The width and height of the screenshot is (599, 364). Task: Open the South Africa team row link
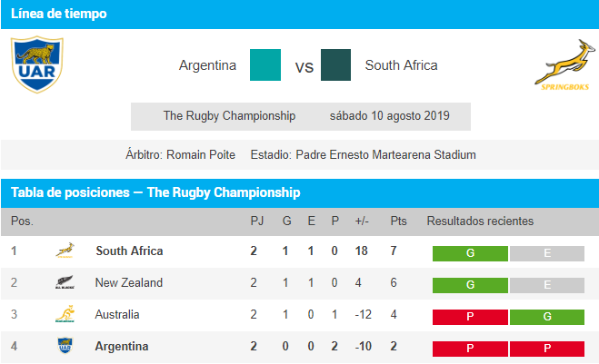[x=129, y=251]
